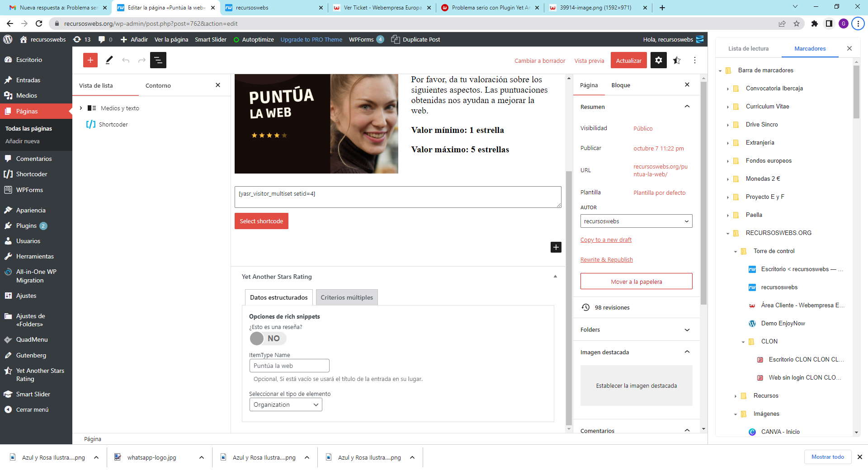Open Criterios múltiples tab
The image size is (868, 470).
click(347, 297)
